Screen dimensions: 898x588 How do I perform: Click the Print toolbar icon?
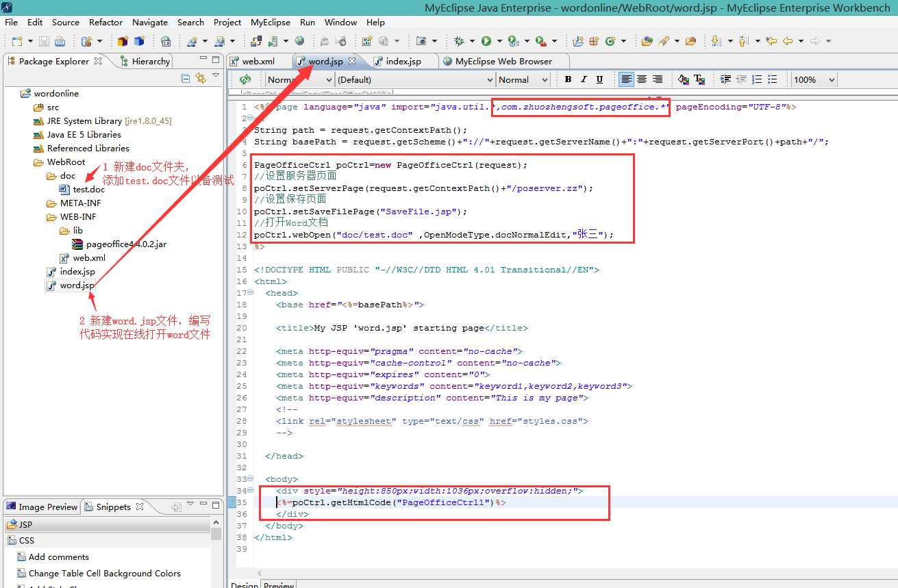pyautogui.click(x=60, y=41)
